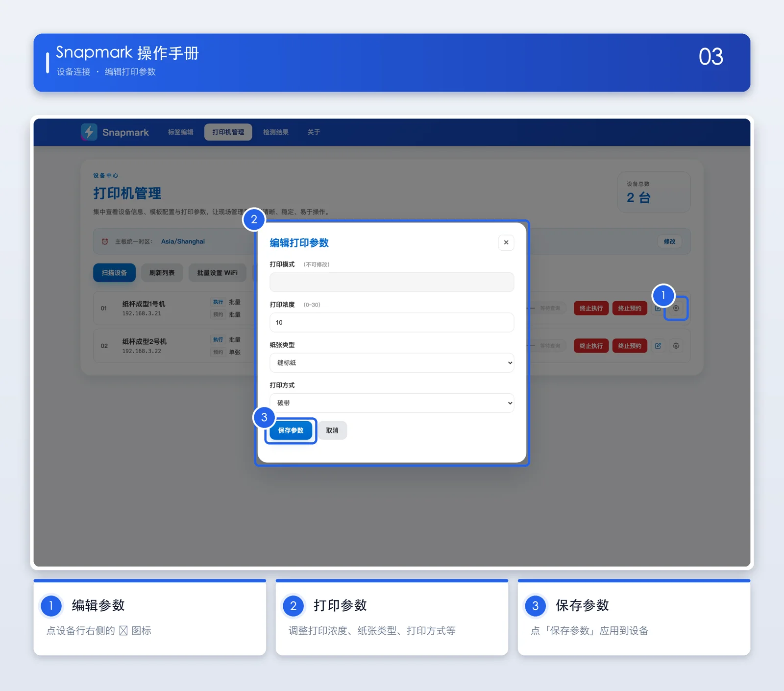Open the 检测结果 tab

click(276, 132)
